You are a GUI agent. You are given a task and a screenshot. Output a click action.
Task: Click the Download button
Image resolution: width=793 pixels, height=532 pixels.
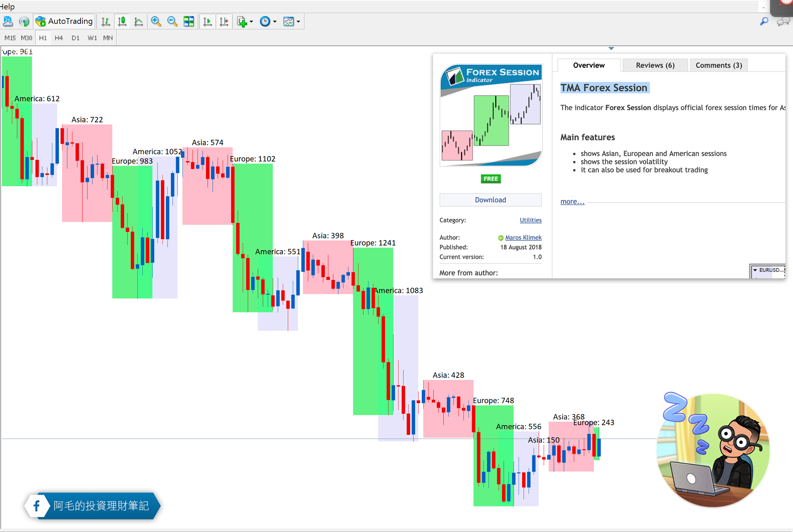(490, 200)
